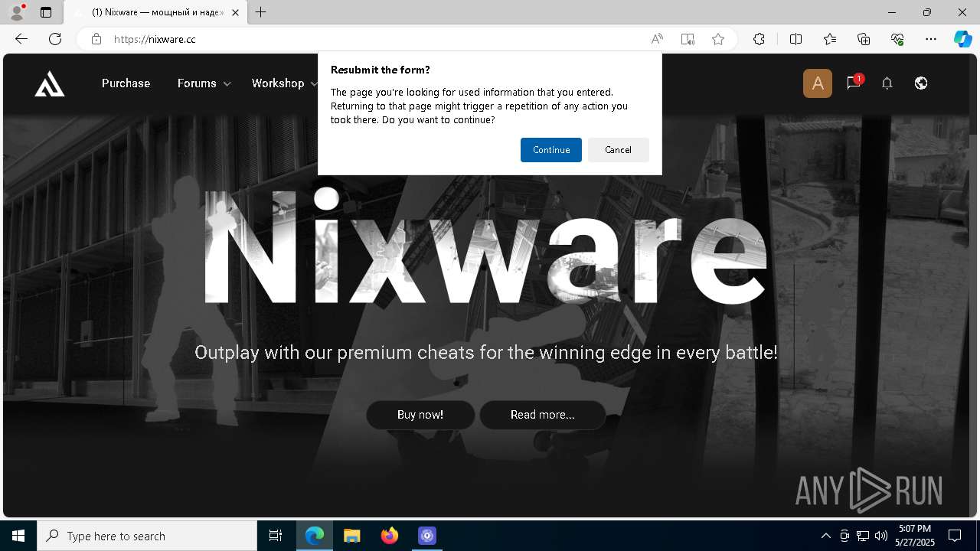Image resolution: width=980 pixels, height=551 pixels.
Task: Show hidden system tray icons
Action: [825, 536]
